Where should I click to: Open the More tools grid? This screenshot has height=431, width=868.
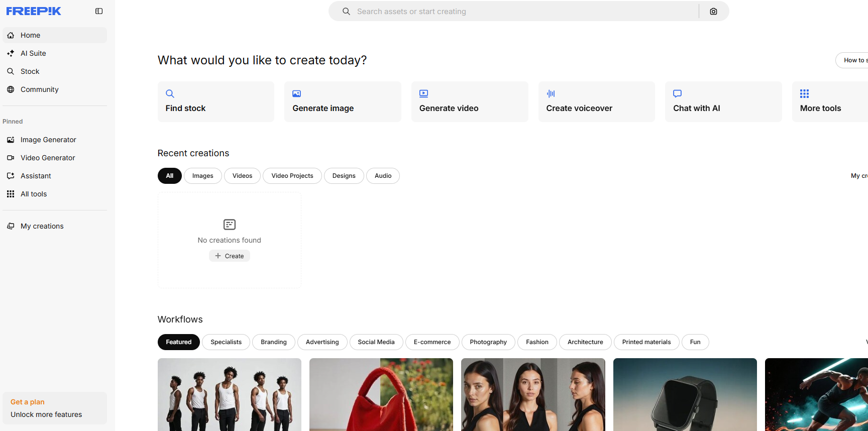tap(829, 101)
